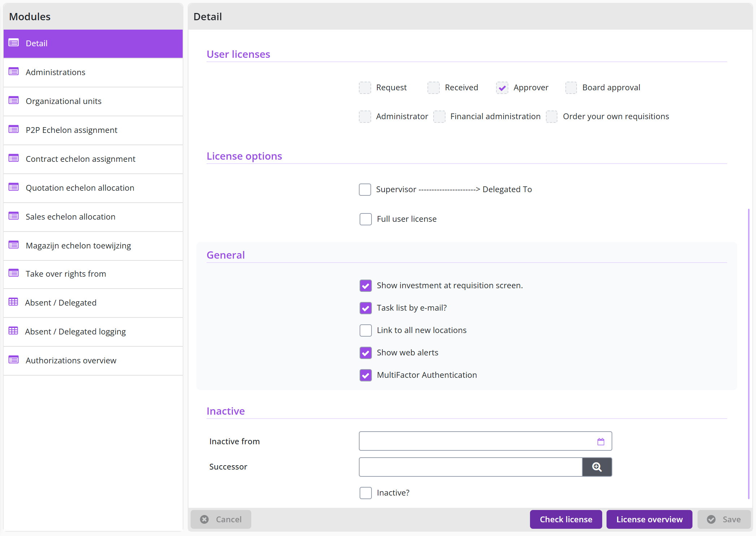
Task: Click the icon next to Authorizations overview
Action: click(x=14, y=360)
